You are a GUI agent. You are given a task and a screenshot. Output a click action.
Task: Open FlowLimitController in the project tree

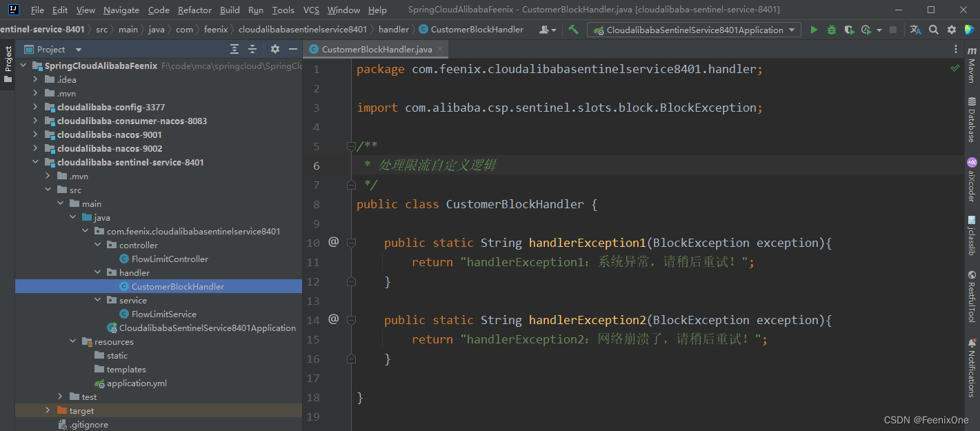pyautogui.click(x=170, y=259)
